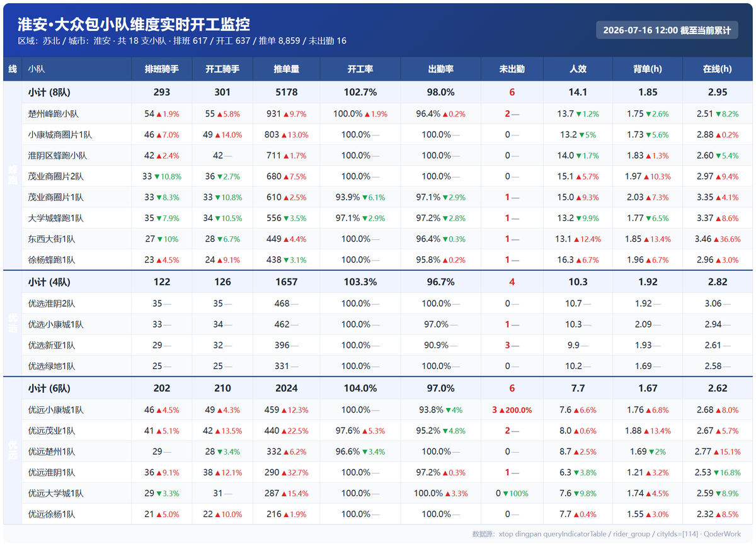
Task: Click the 出勤率 column header
Action: 440,69
